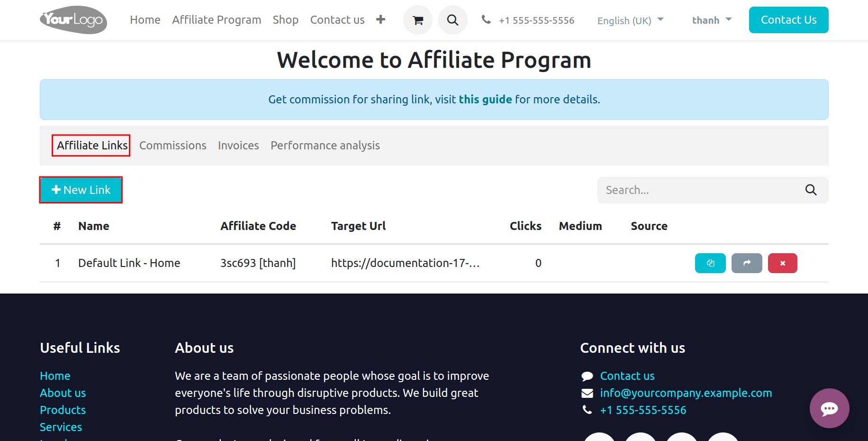Click the New Link button
This screenshot has width=868, height=441.
(81, 190)
